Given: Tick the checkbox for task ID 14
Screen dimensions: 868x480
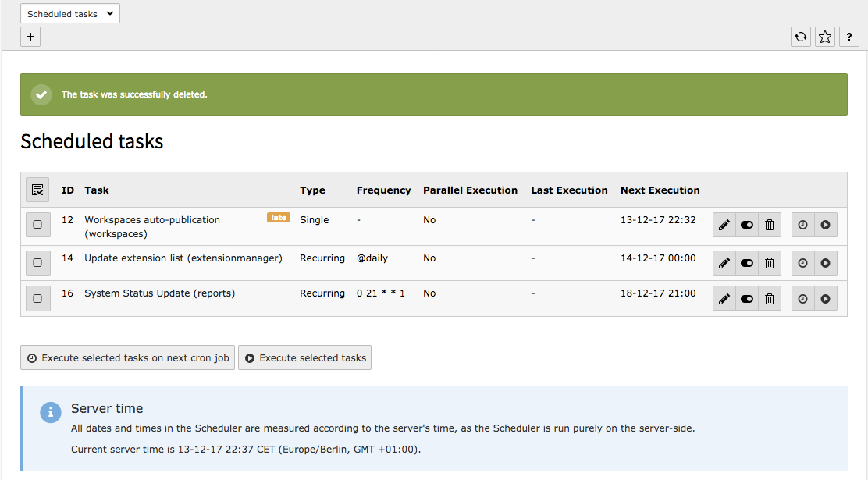Looking at the screenshot, I should [37, 263].
